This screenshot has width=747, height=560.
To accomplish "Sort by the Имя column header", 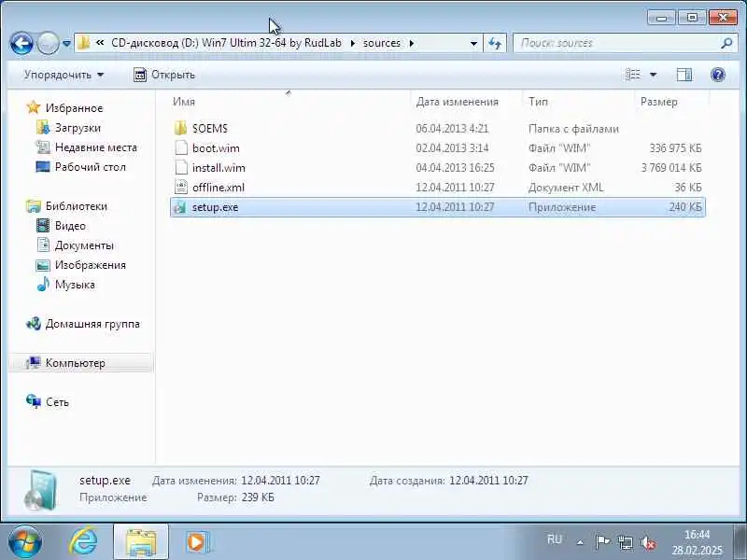I will [184, 102].
